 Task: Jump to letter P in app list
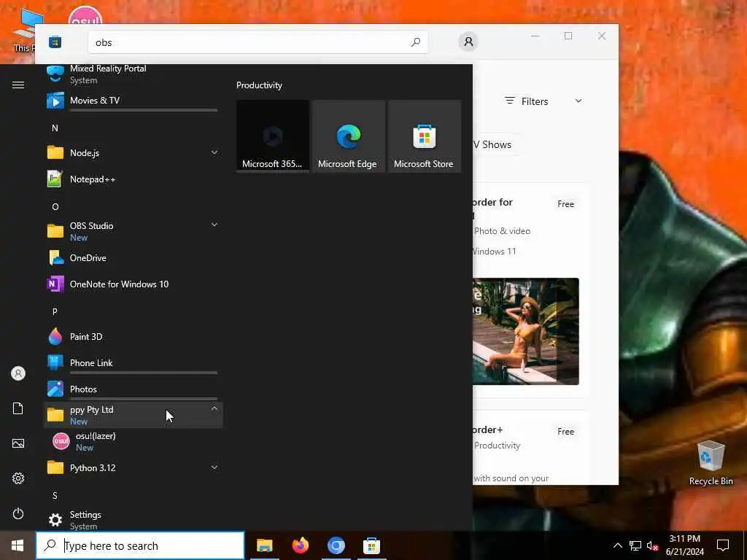(x=55, y=311)
